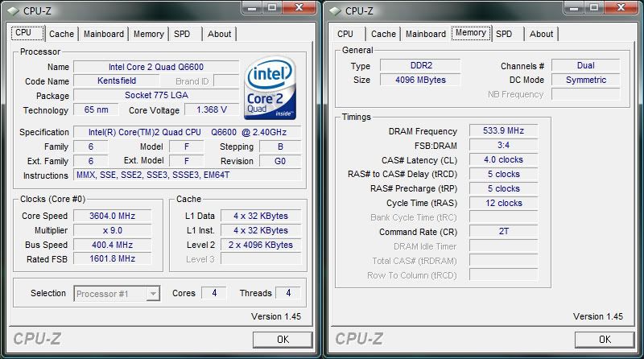Click the empty NB Frequency field

click(x=586, y=94)
